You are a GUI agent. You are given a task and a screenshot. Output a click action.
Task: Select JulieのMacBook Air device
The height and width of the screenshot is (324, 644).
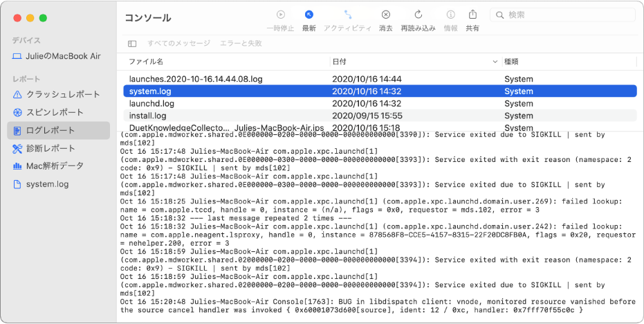58,56
